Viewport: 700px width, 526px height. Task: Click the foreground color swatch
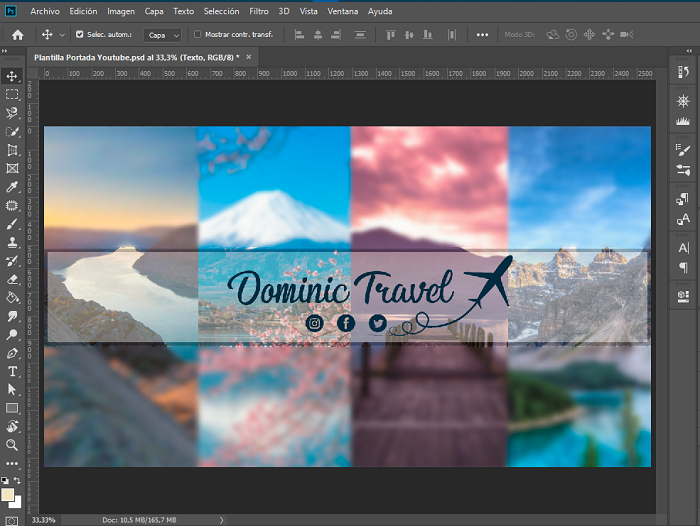pyautogui.click(x=7, y=495)
